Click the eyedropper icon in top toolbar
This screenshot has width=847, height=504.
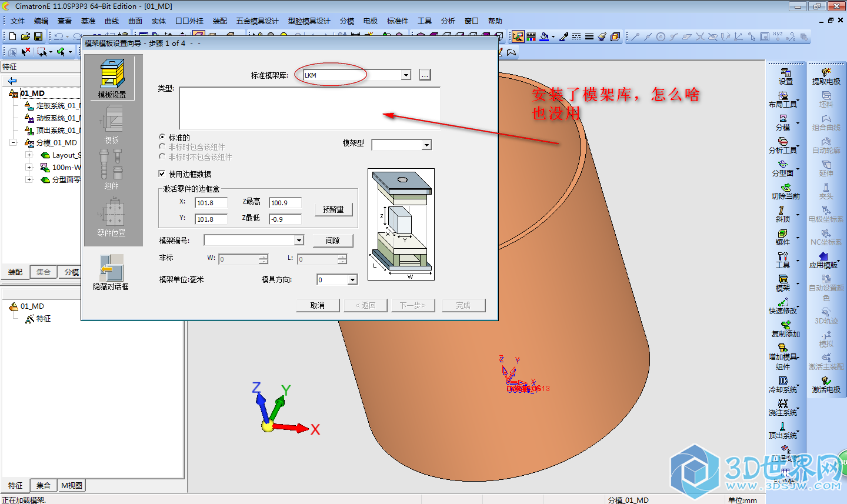tap(563, 36)
